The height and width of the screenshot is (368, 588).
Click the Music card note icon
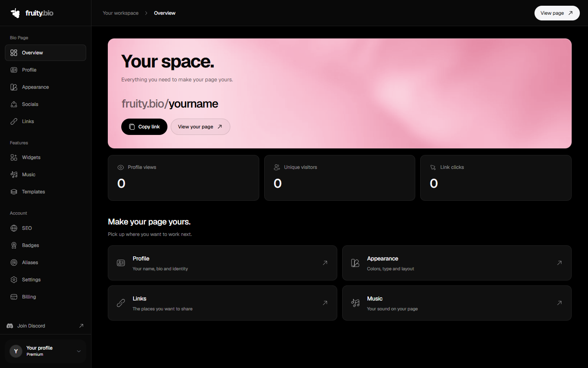(355, 303)
